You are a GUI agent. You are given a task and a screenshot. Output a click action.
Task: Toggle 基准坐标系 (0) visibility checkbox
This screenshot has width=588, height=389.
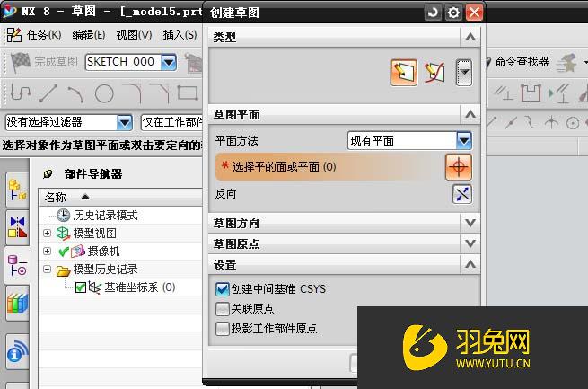[81, 287]
